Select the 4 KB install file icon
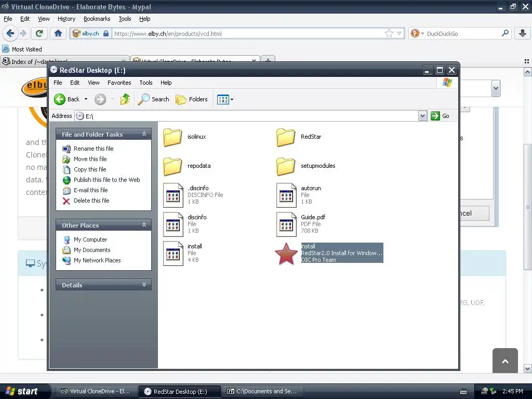Viewport: 532px width, 399px height. click(173, 254)
